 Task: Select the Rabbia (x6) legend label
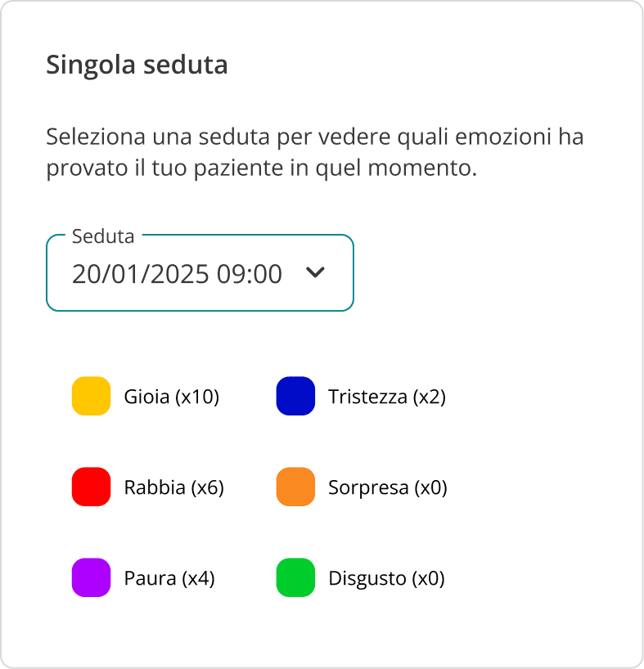pyautogui.click(x=173, y=488)
